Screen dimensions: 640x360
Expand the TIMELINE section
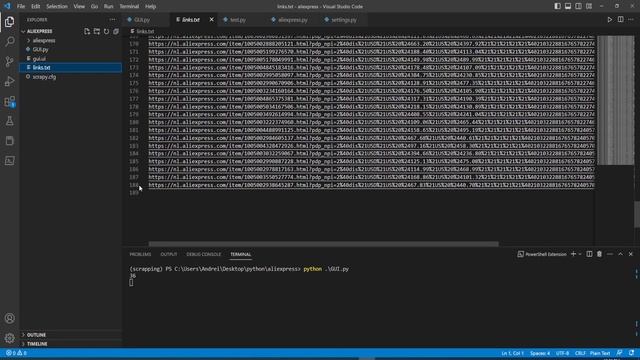coord(37,344)
